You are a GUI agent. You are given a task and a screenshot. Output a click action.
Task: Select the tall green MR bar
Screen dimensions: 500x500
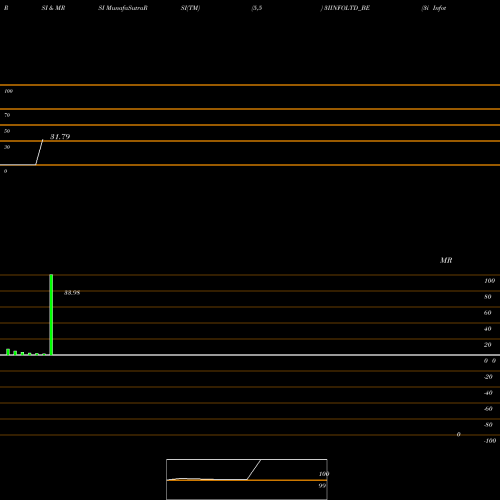point(51,315)
